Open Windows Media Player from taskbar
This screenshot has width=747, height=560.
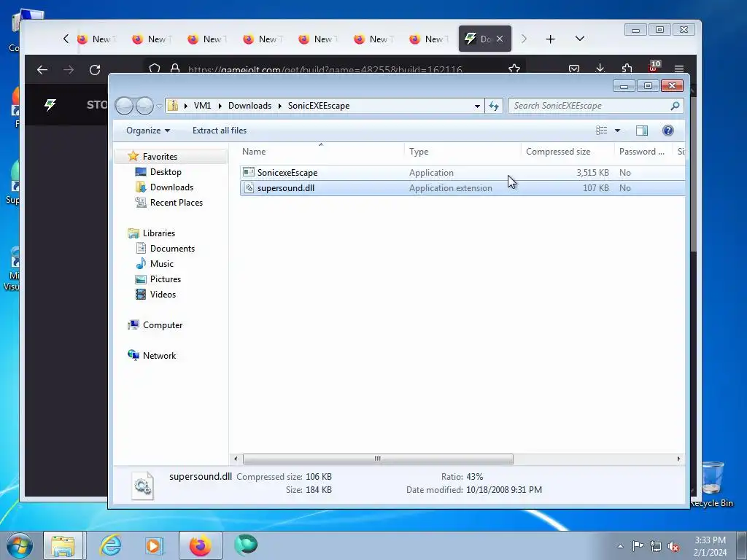point(154,545)
